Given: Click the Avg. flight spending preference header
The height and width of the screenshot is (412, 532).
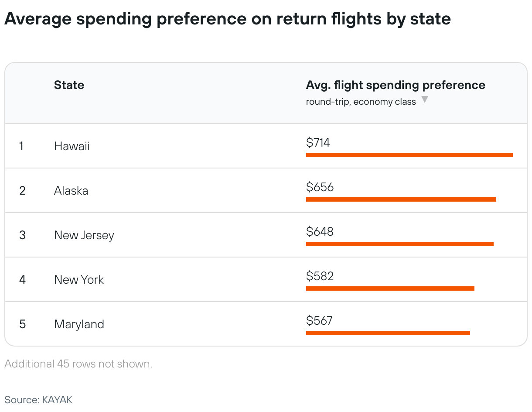Looking at the screenshot, I should [x=395, y=85].
